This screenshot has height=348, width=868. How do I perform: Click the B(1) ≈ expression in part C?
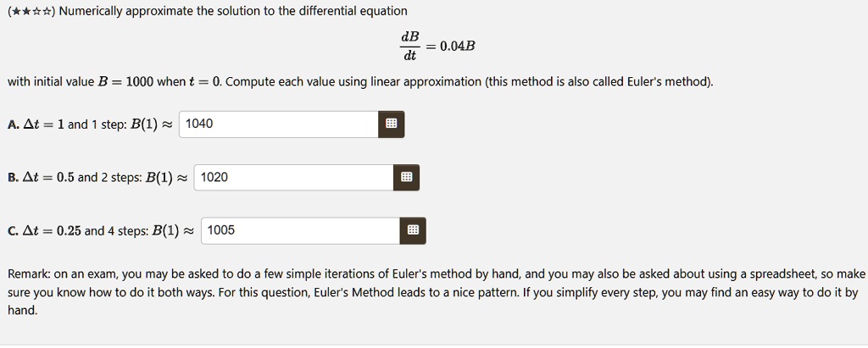pyautogui.click(x=173, y=230)
